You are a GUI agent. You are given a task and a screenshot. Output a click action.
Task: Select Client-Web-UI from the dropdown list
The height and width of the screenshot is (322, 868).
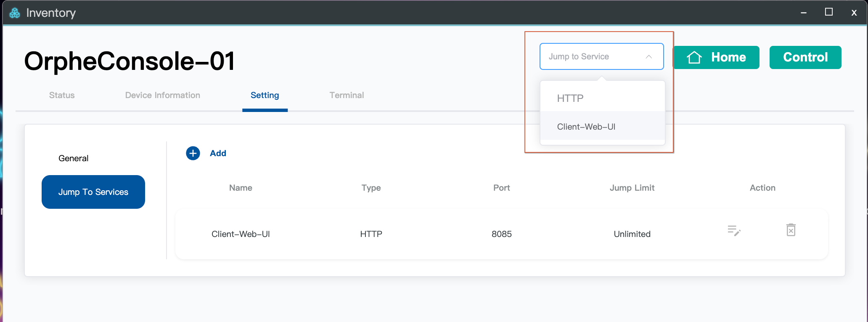pyautogui.click(x=586, y=127)
